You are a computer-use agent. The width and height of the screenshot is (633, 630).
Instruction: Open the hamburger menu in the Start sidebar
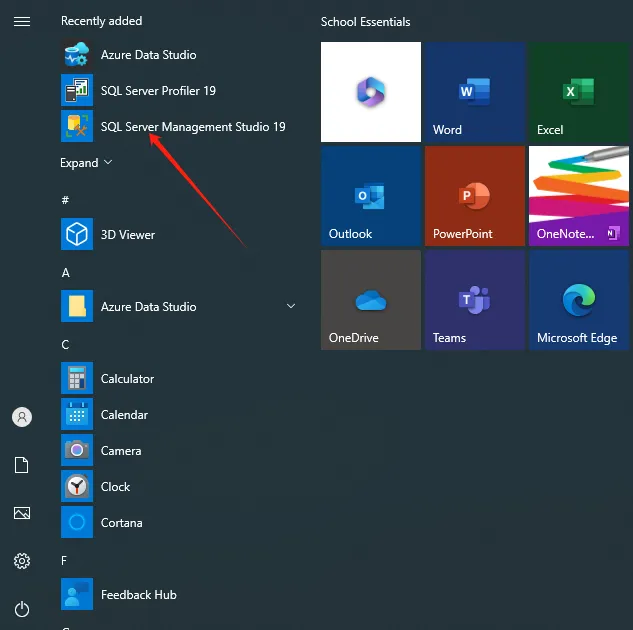pyautogui.click(x=22, y=21)
